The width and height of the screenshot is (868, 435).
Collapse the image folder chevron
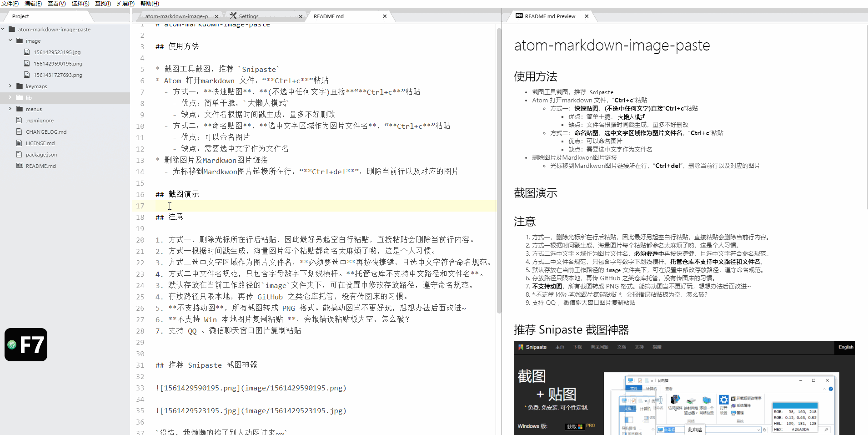pyautogui.click(x=10, y=40)
